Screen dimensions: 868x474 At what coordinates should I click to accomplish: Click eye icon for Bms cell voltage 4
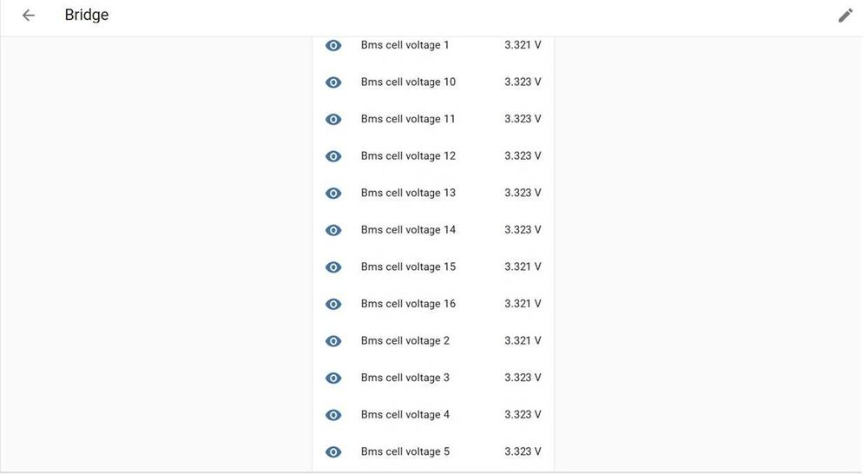(333, 415)
